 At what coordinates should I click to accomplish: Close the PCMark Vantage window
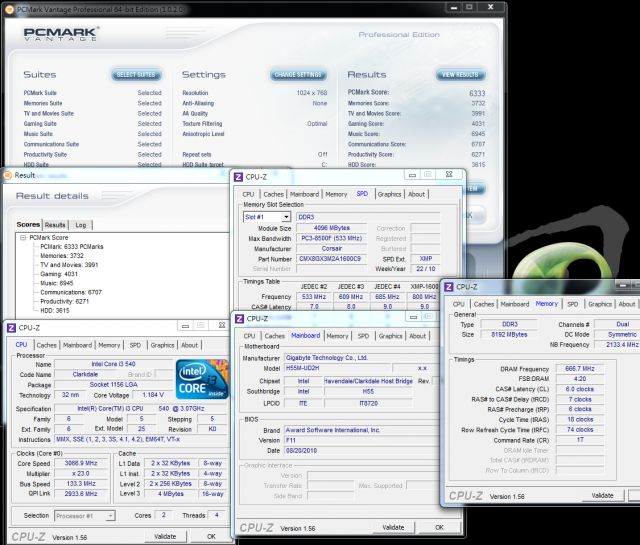pyautogui.click(x=491, y=7)
